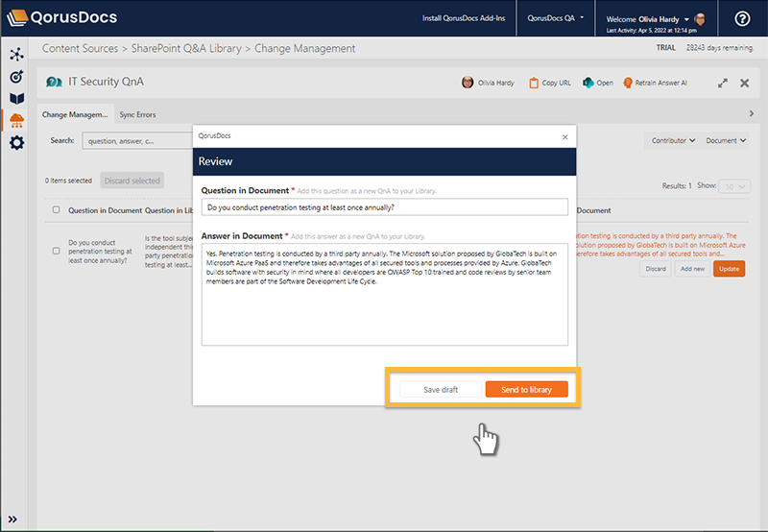Click the Copy URL clipboard icon
The width and height of the screenshot is (768, 532).
[534, 83]
